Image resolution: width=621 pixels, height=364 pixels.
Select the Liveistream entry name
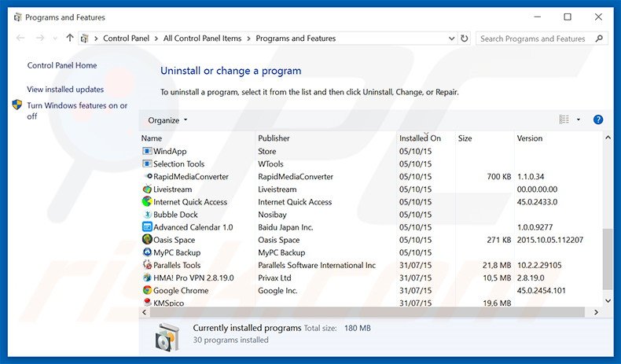[173, 189]
